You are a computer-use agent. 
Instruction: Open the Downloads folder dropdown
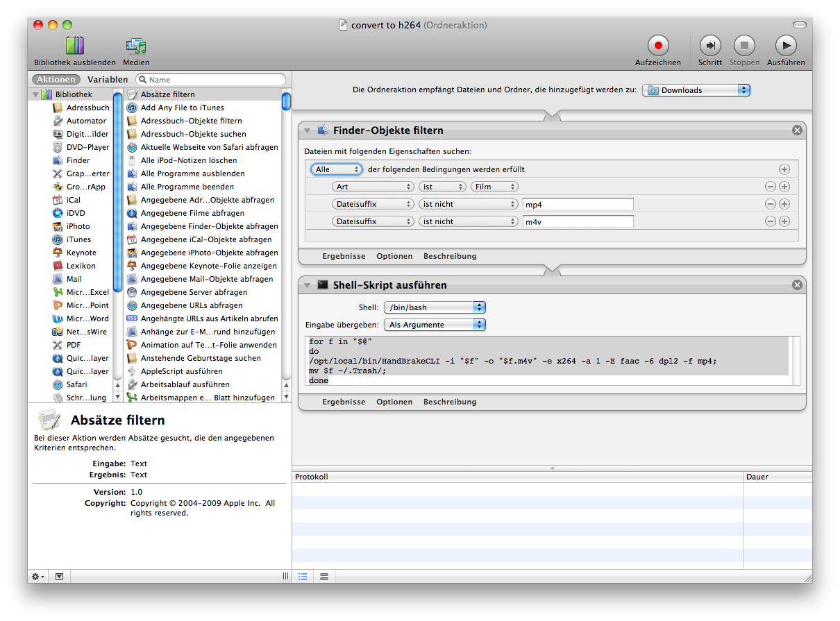[x=696, y=90]
